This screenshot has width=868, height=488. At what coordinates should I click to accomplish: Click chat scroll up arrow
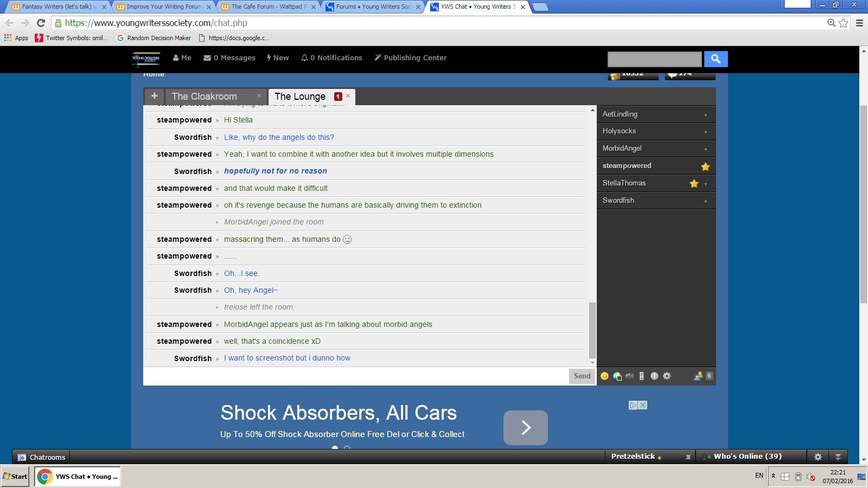pos(592,110)
